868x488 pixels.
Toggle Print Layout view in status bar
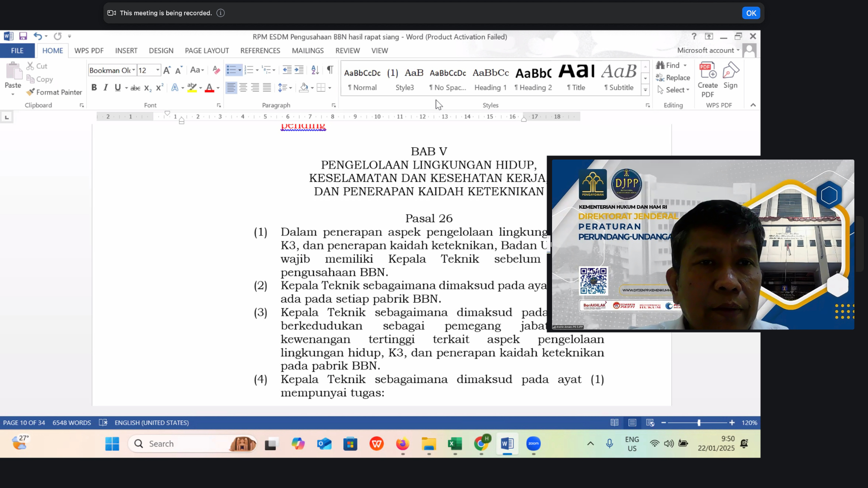632,422
